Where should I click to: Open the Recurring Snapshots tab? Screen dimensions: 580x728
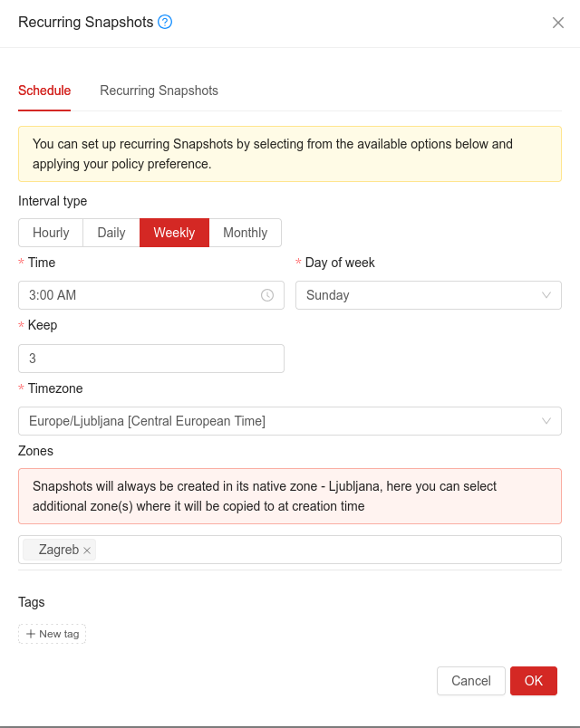pos(159,91)
